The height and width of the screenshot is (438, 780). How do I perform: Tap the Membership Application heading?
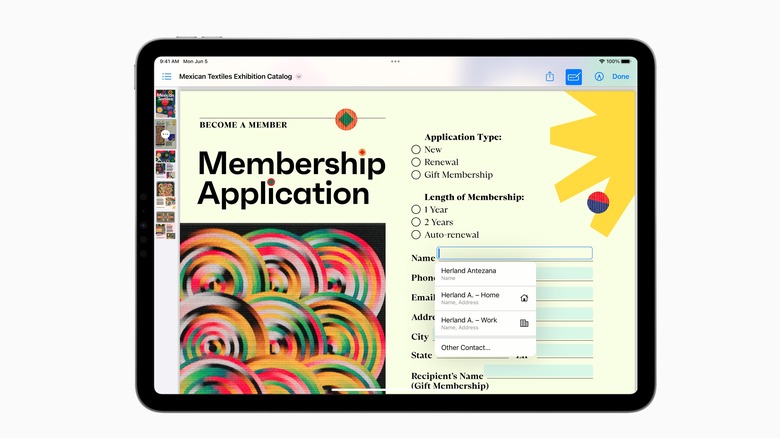[292, 178]
